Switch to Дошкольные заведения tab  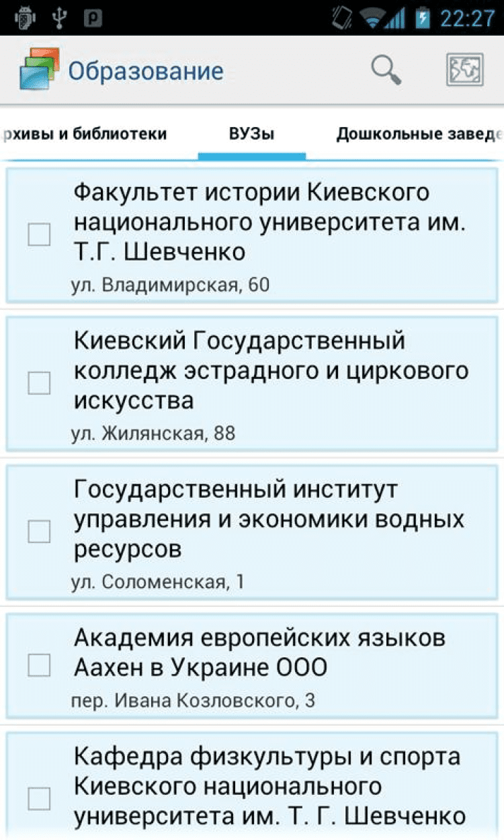(x=418, y=134)
